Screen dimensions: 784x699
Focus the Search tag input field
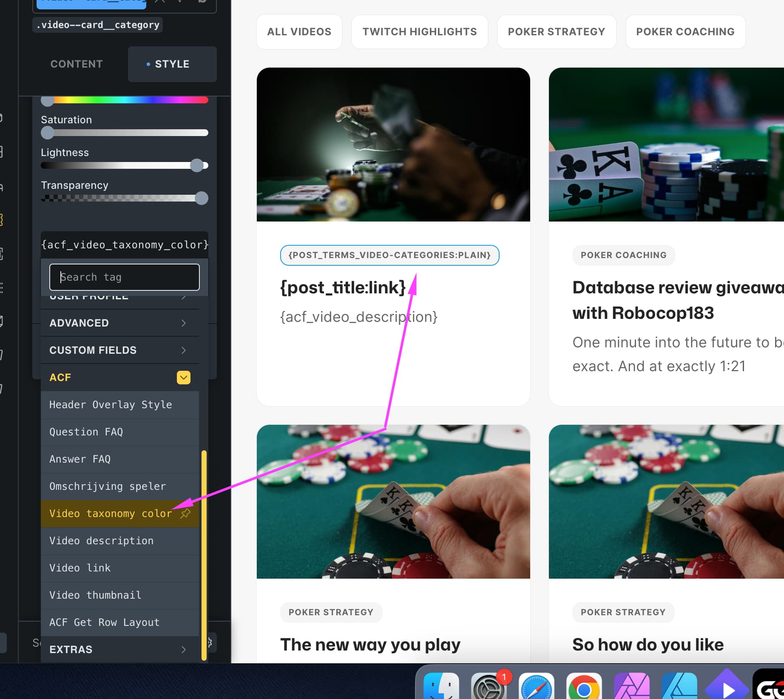coord(124,277)
